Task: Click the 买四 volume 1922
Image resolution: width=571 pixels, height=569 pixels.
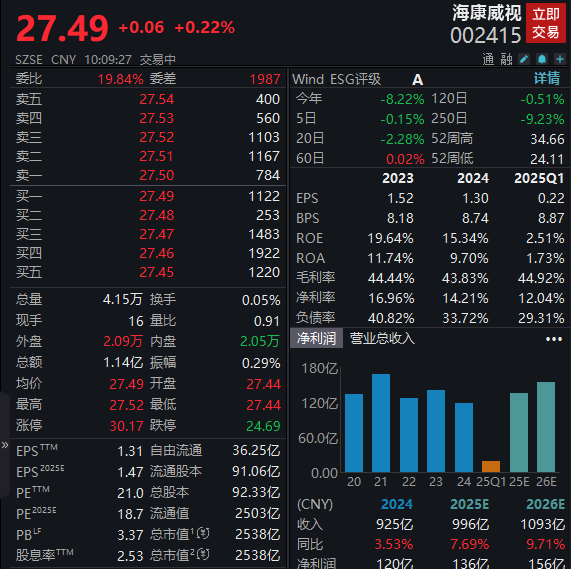Action: pos(264,253)
